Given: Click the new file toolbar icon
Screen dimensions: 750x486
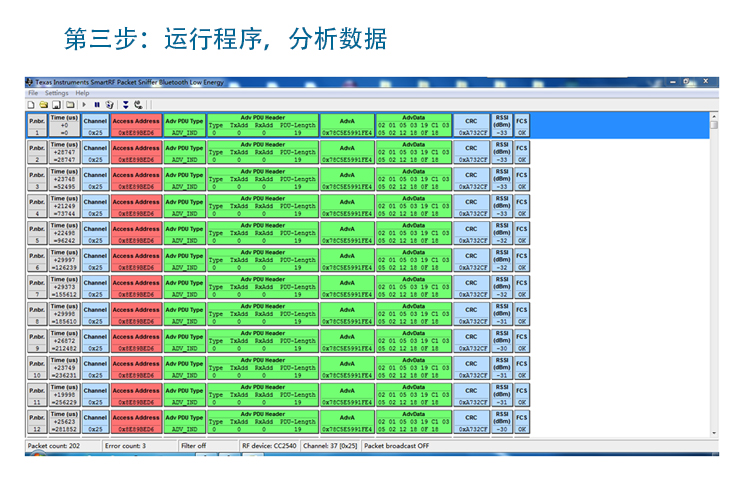Looking at the screenshot, I should point(31,105).
